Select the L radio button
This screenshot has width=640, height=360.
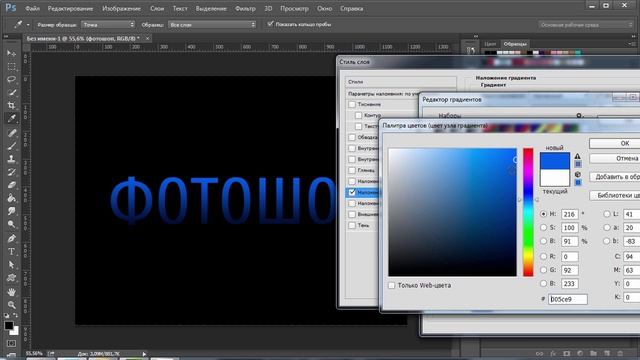[607, 214]
